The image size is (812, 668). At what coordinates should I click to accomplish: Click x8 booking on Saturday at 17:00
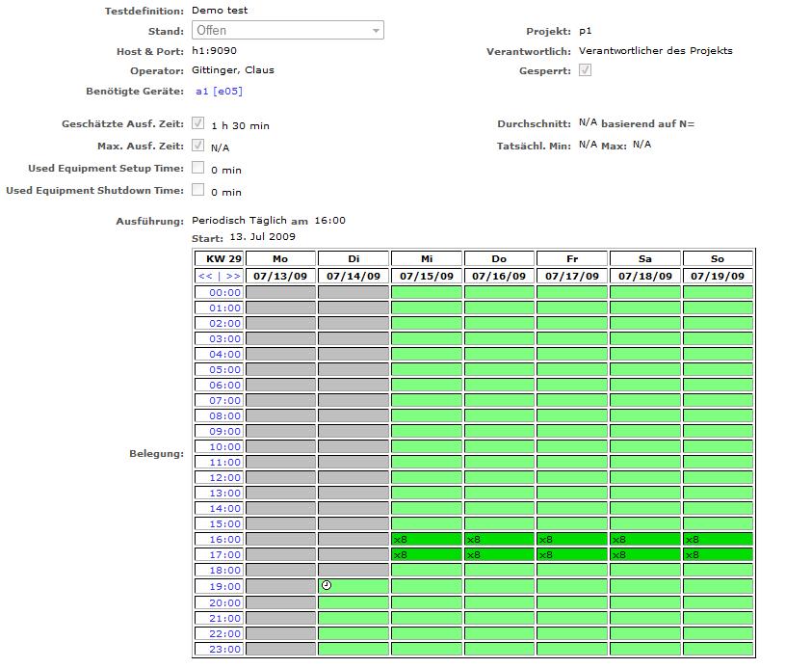pos(618,555)
